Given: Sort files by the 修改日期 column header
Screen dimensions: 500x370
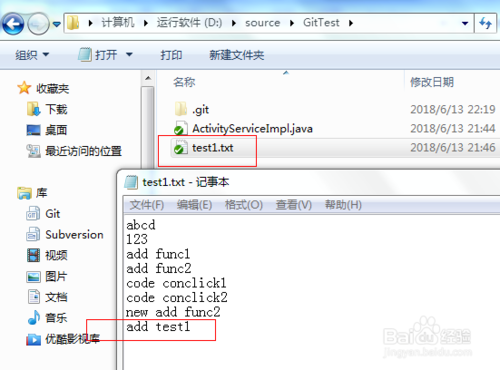Looking at the screenshot, I should point(432,82).
